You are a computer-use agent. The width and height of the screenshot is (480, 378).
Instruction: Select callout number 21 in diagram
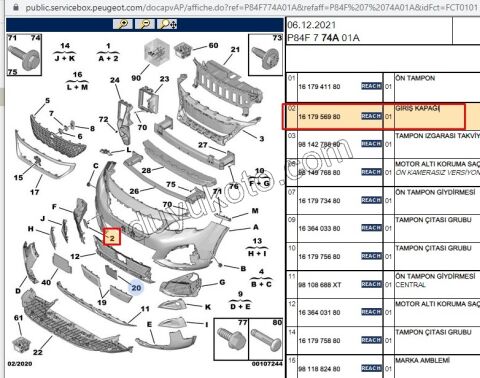point(235,49)
